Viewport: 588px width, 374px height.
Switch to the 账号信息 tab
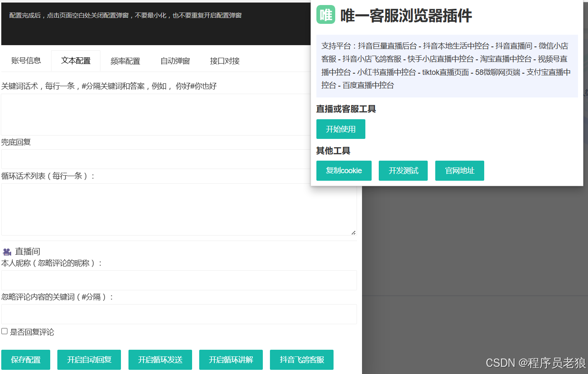[26, 61]
